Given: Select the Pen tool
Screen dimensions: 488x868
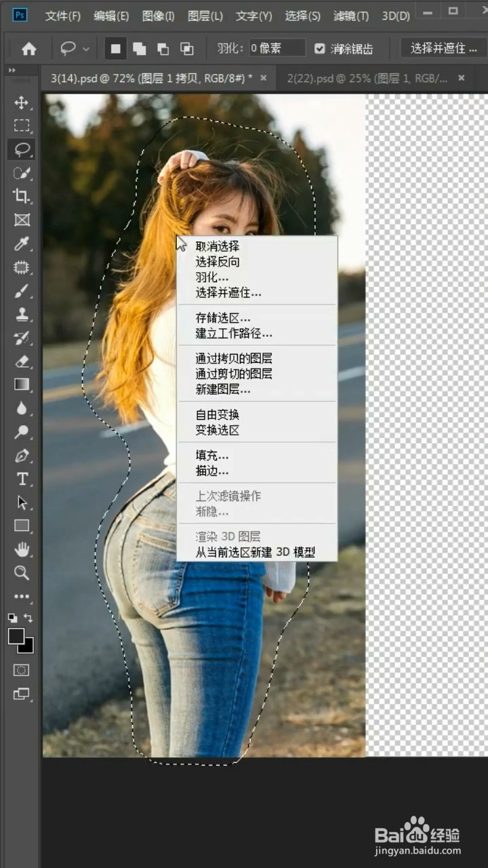Looking at the screenshot, I should [22, 455].
